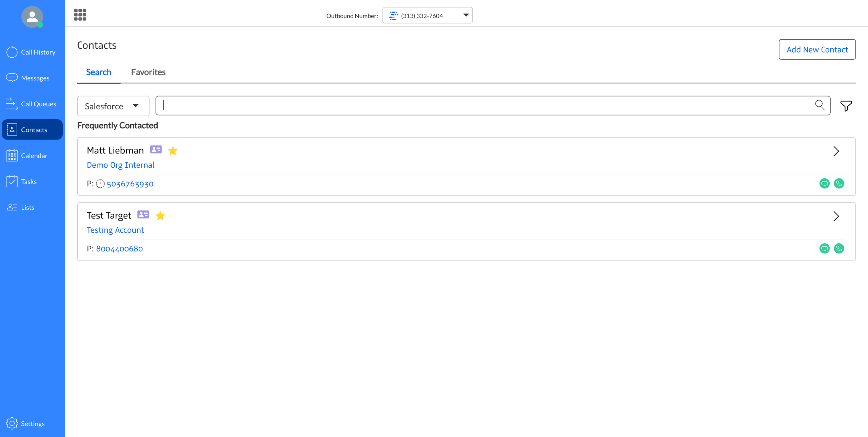Click the contacts search input field
868x437 pixels.
point(485,105)
